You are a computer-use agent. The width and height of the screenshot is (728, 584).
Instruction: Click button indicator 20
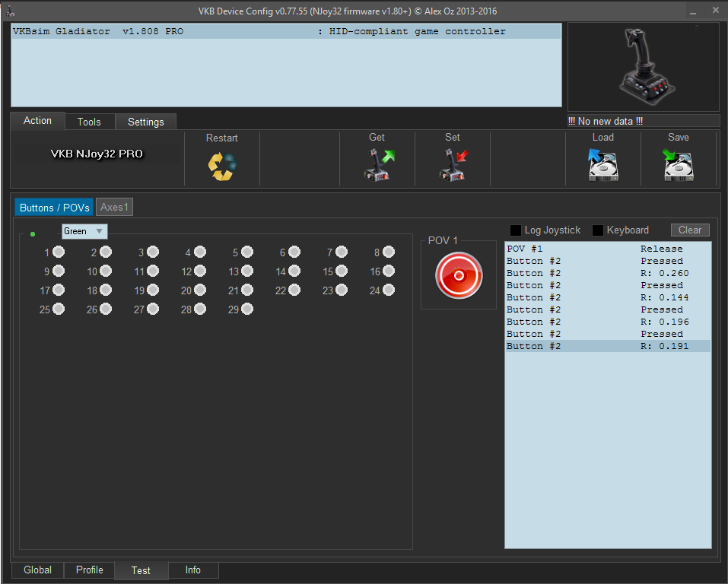pyautogui.click(x=200, y=290)
